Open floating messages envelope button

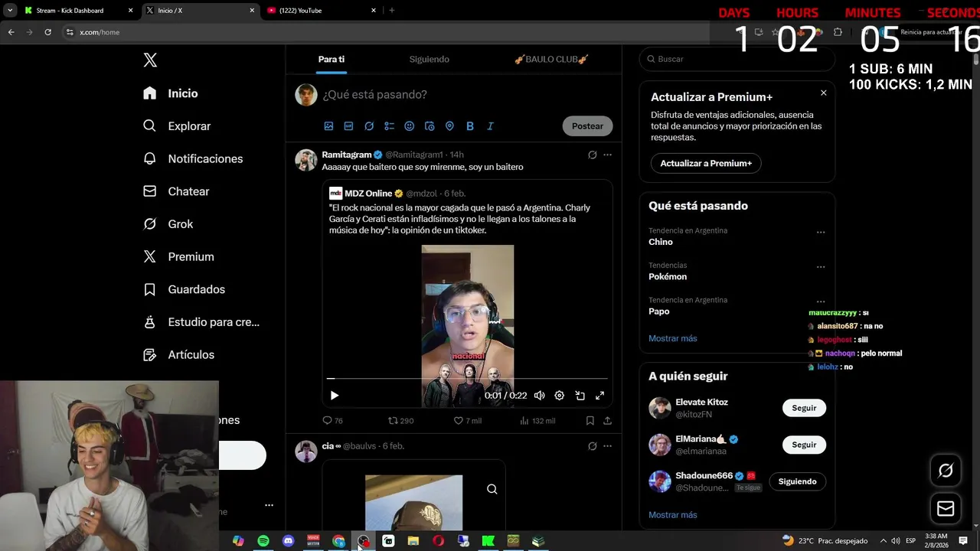pos(946,509)
